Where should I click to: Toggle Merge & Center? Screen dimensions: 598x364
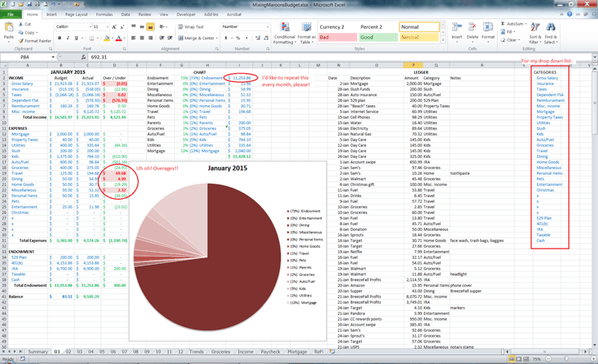[196, 38]
